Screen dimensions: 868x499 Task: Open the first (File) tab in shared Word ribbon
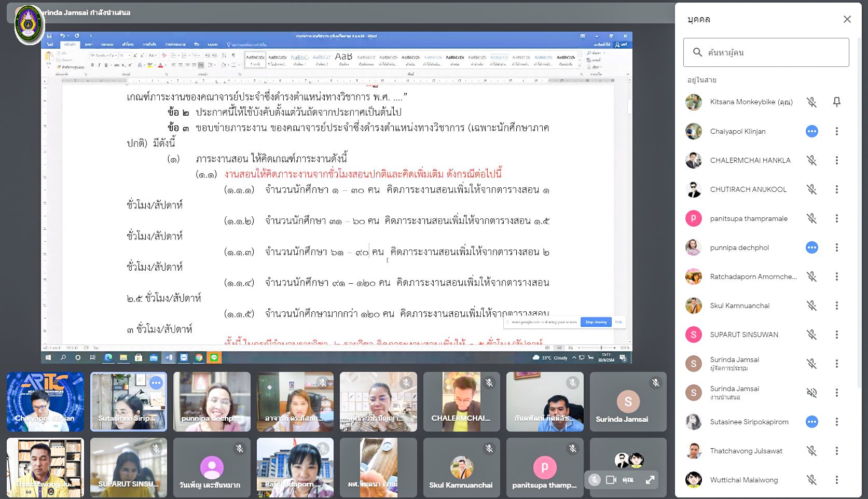50,45
